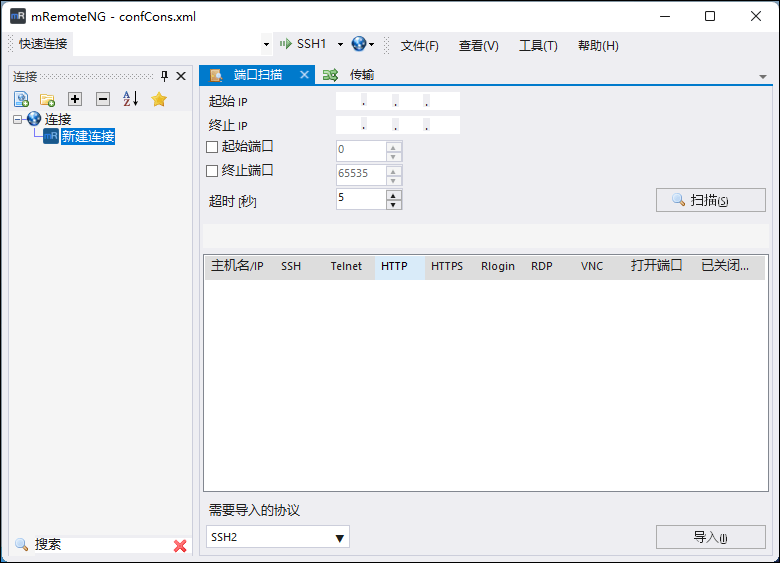Collapse all nodes with the minus icon
The height and width of the screenshot is (563, 780).
pos(103,99)
